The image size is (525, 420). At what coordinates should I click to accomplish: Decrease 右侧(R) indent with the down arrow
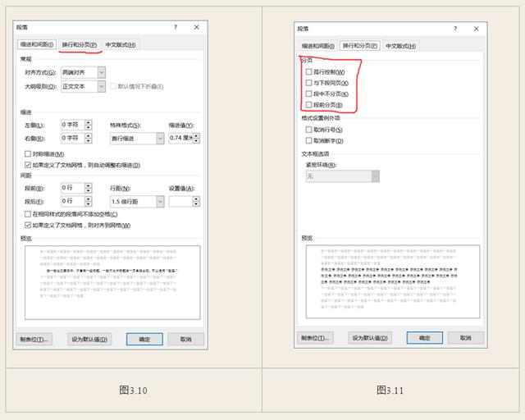point(89,140)
